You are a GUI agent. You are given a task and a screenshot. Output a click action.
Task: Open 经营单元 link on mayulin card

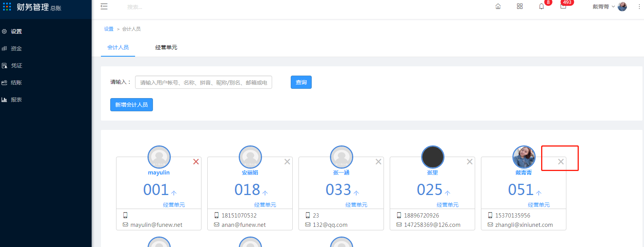[x=174, y=205]
